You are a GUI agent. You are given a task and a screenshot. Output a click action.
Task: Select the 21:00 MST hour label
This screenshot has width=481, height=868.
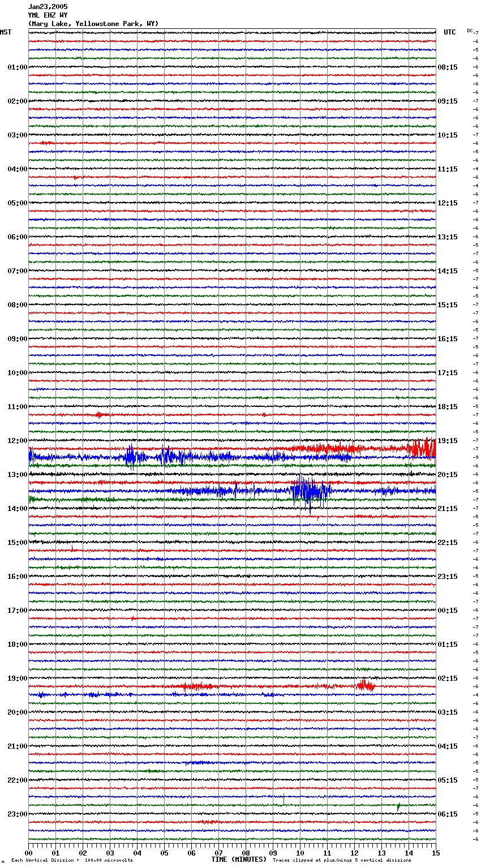[x=17, y=746]
